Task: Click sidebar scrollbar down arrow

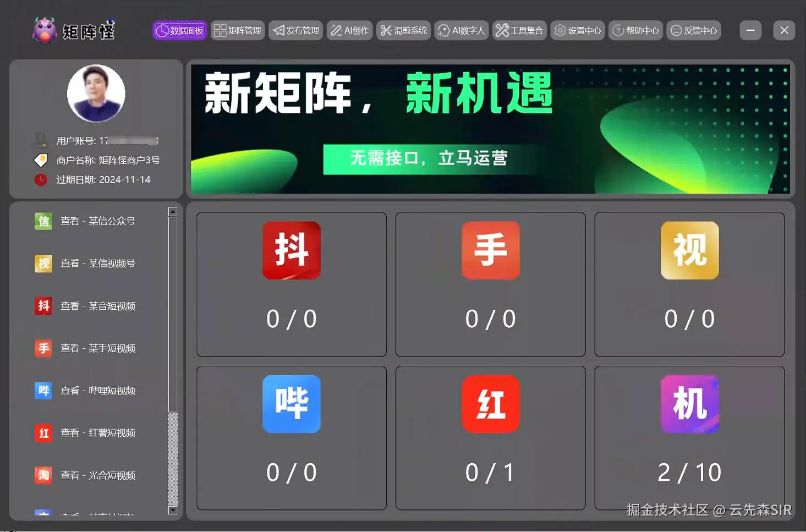Action: (173, 511)
